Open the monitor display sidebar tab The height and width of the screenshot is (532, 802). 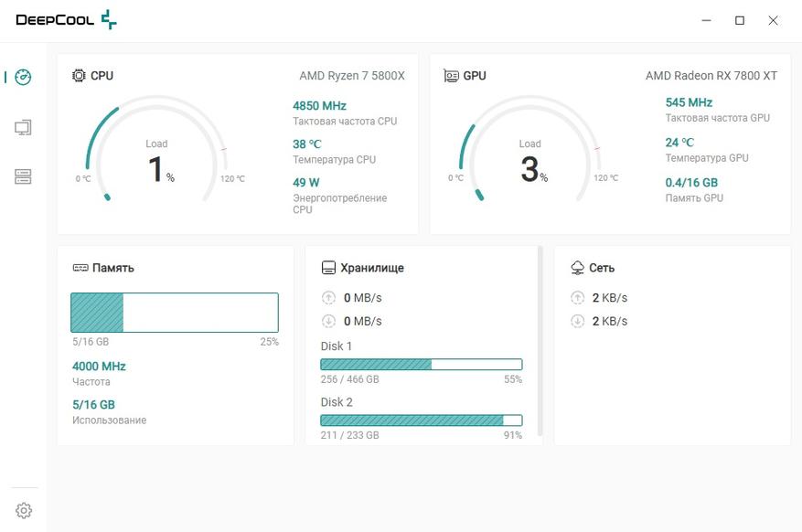click(x=23, y=127)
